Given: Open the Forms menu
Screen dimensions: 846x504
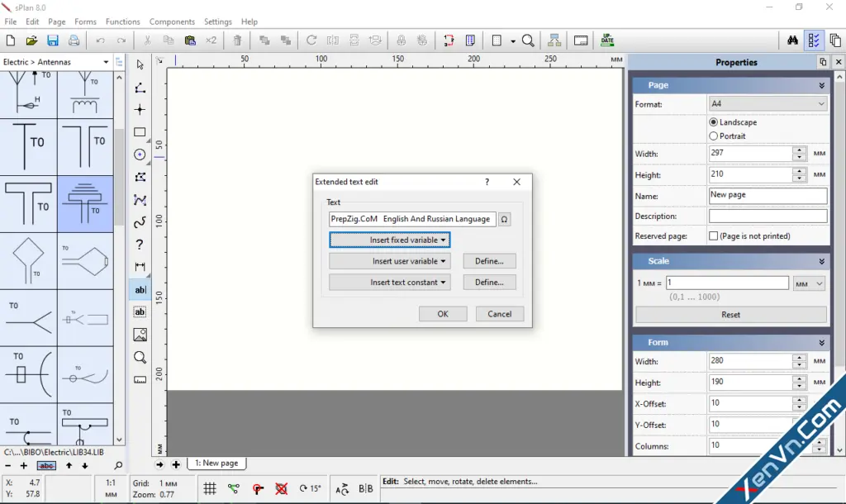Looking at the screenshot, I should (85, 21).
